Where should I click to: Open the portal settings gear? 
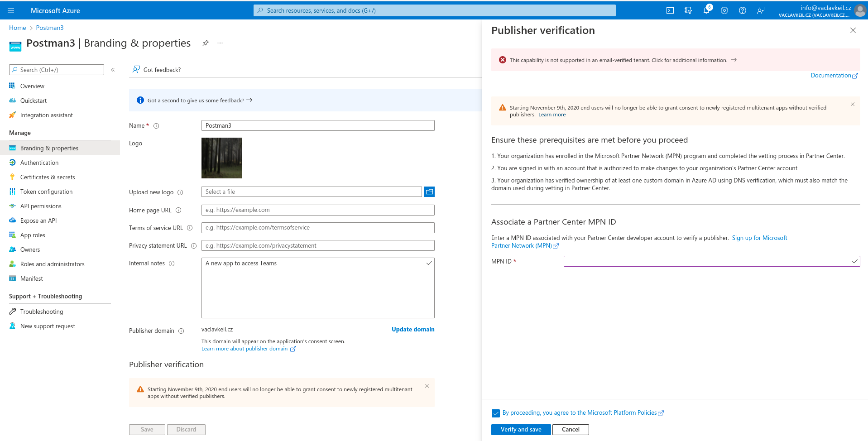point(724,10)
